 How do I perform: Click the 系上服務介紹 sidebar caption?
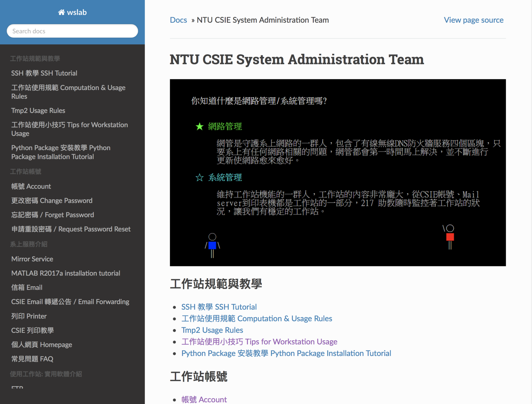(29, 244)
